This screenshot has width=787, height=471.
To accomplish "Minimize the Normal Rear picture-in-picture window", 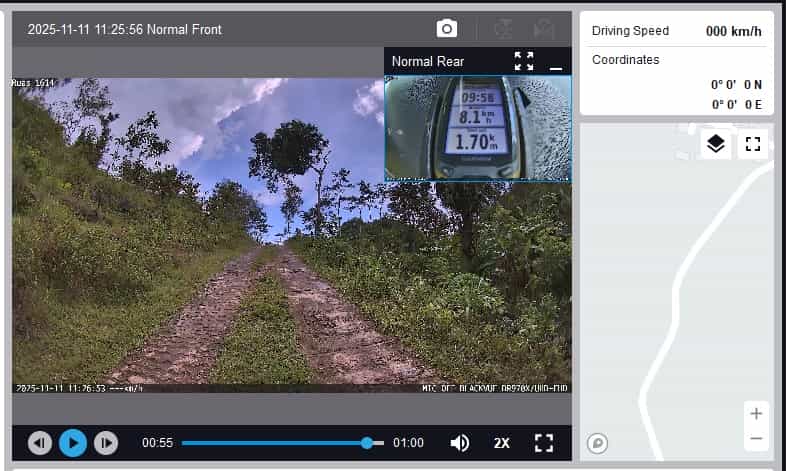I will coord(556,62).
